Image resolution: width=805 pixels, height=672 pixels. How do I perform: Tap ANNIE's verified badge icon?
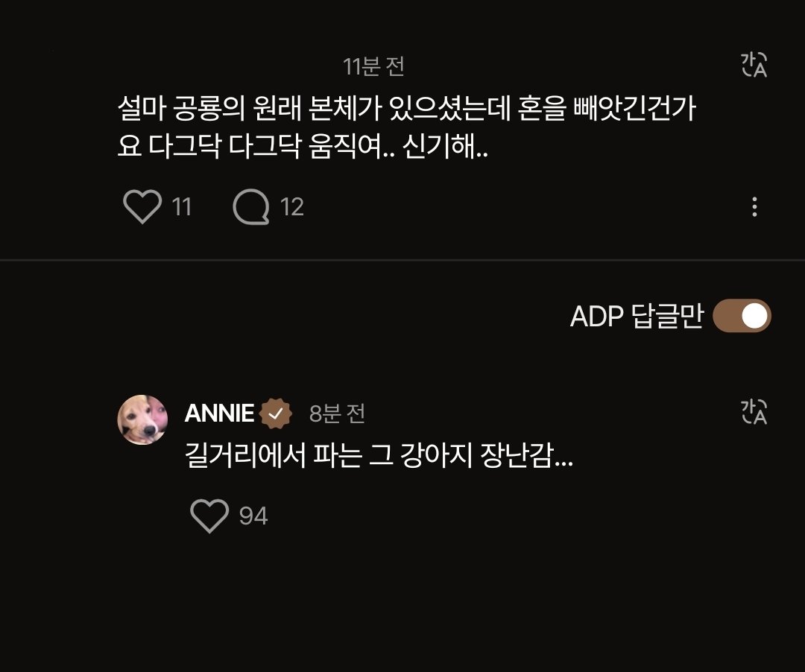pos(276,413)
